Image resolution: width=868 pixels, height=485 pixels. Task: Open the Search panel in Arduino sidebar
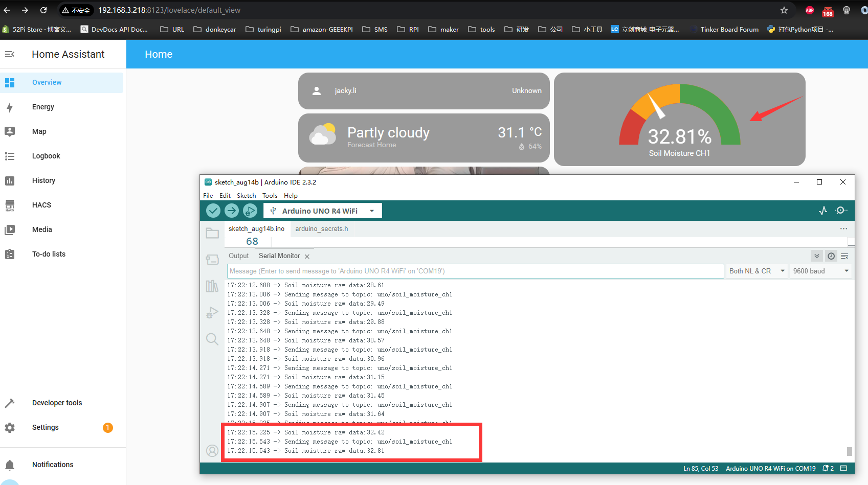[212, 339]
